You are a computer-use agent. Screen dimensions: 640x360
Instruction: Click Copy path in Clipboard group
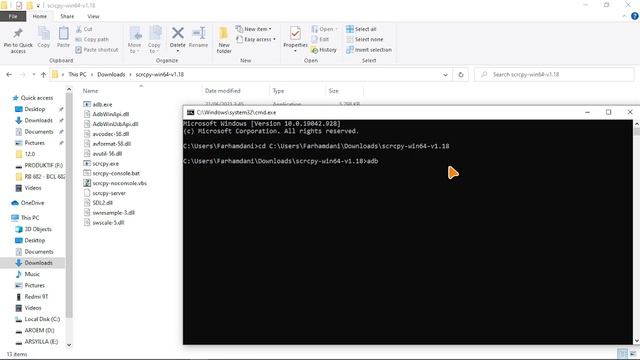pos(92,39)
